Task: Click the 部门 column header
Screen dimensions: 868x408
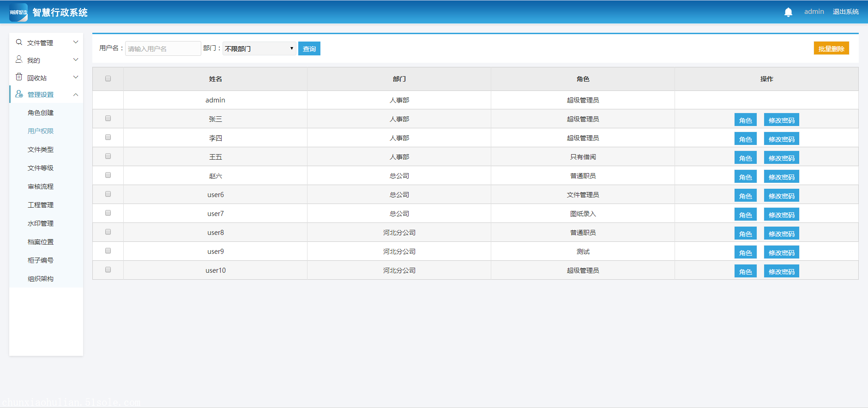Action: click(x=399, y=79)
